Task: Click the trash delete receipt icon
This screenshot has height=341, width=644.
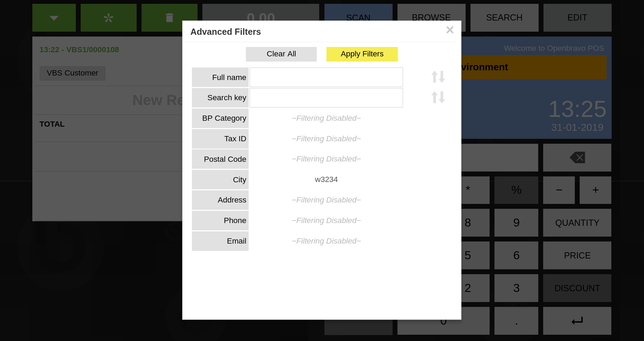Action: coord(169,18)
